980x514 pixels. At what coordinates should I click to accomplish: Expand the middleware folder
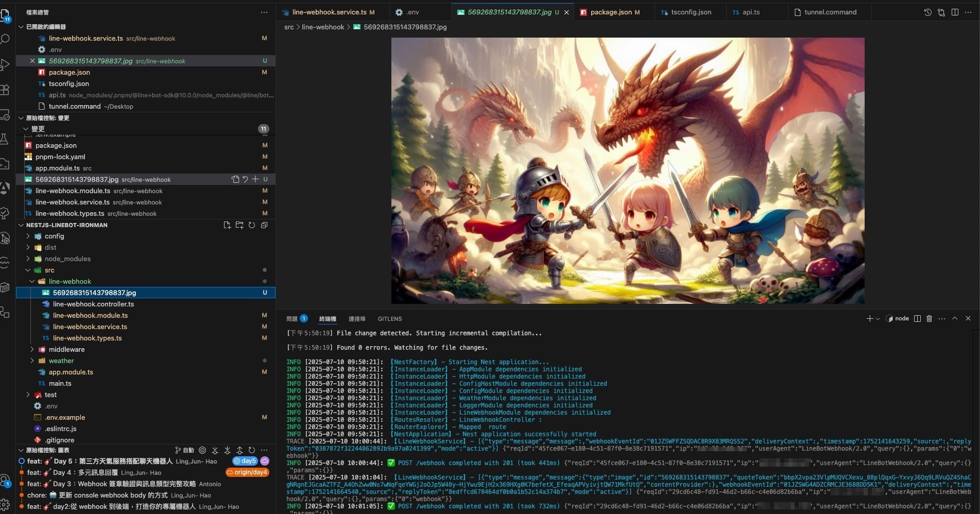32,349
